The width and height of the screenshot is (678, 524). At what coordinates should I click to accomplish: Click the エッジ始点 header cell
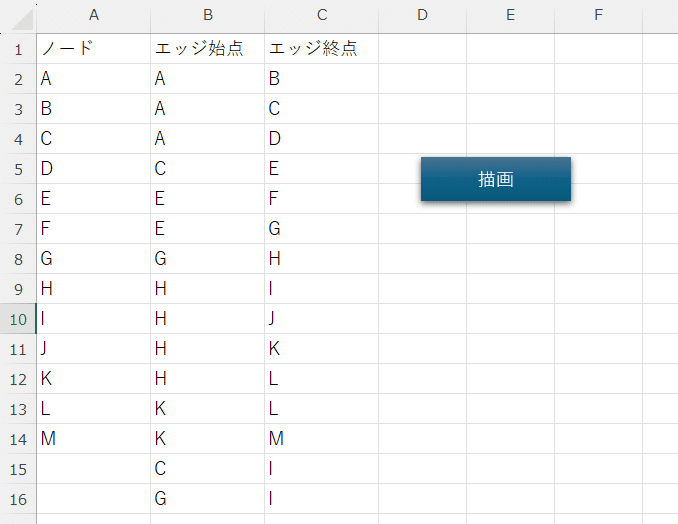[x=208, y=49]
